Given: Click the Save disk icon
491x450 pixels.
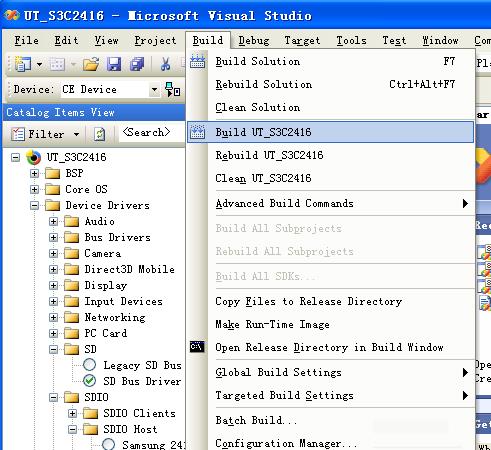Looking at the screenshot, I should [x=114, y=64].
